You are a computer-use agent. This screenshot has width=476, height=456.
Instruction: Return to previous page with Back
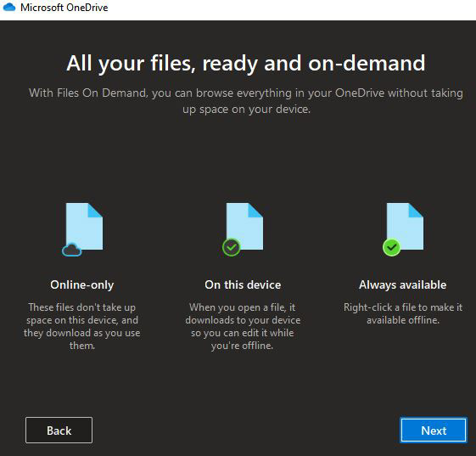point(59,431)
